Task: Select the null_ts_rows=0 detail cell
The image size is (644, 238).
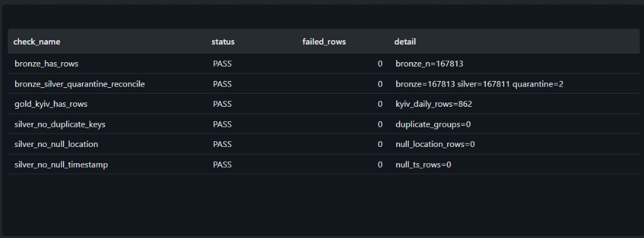Action: [x=423, y=165]
